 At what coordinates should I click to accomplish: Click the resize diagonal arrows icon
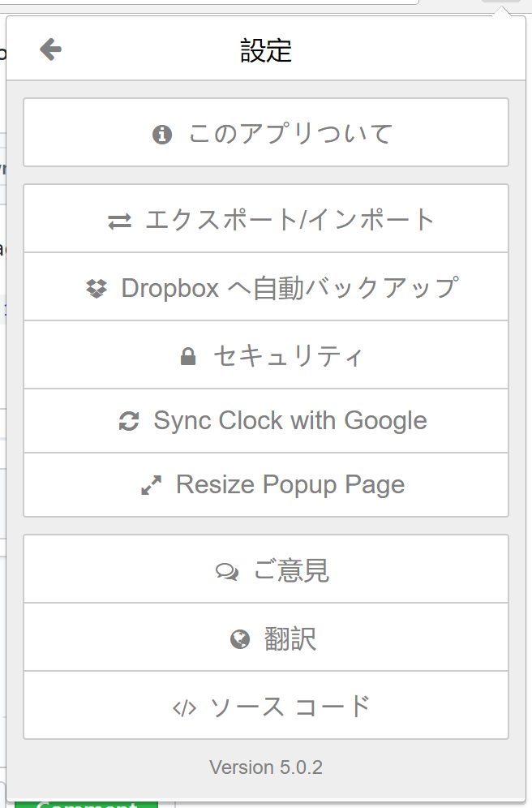coord(151,485)
